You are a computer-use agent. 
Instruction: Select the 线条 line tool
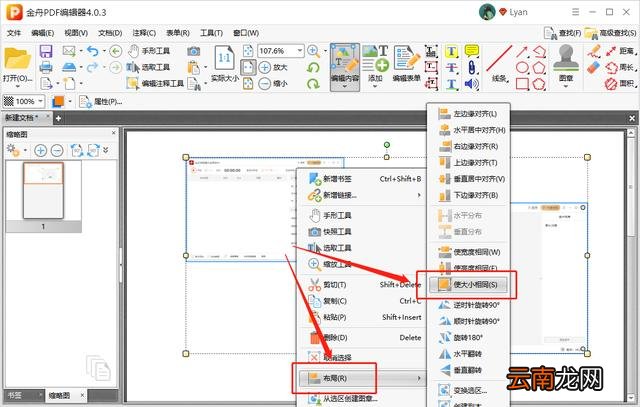pyautogui.click(x=499, y=63)
